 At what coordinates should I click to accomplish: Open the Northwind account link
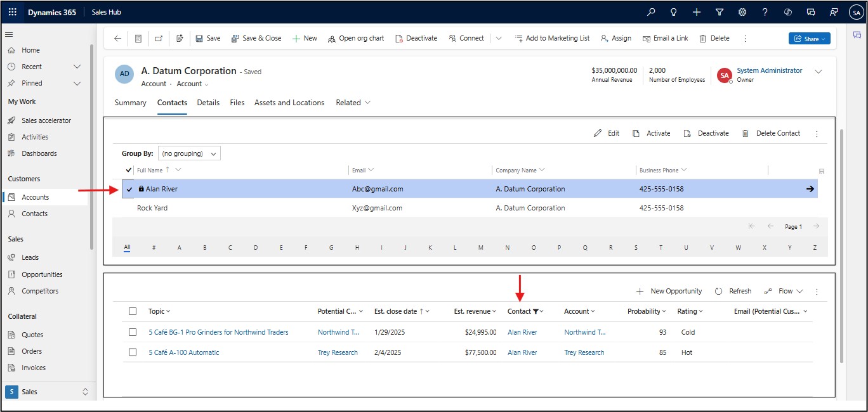(584, 332)
